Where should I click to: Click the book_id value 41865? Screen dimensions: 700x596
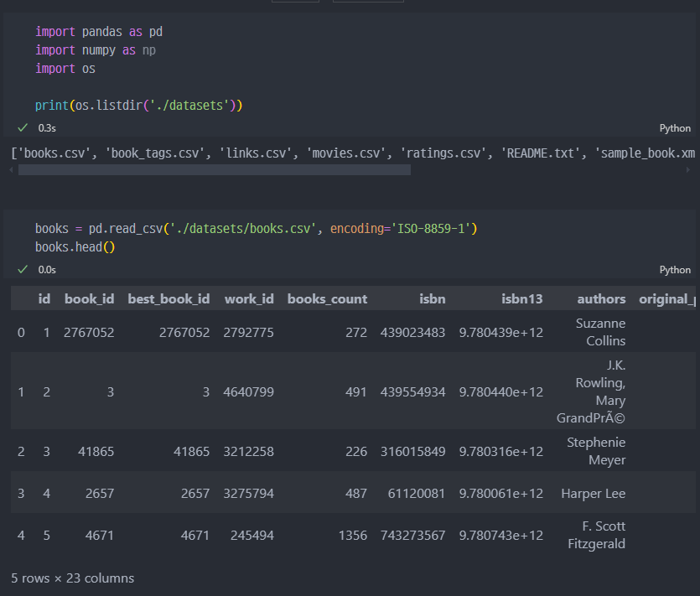coord(96,451)
